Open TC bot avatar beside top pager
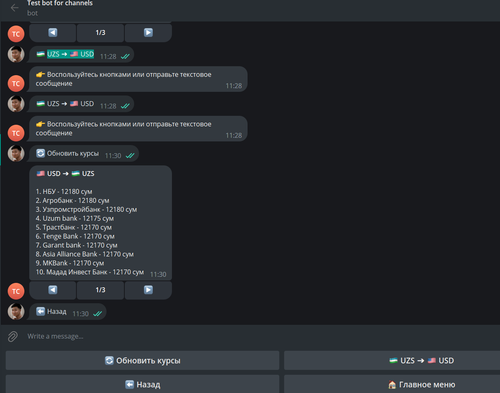The height and width of the screenshot is (393, 500). pyautogui.click(x=16, y=34)
